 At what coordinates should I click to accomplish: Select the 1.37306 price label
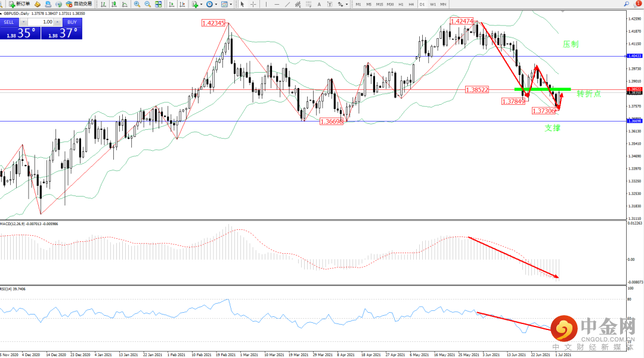coord(544,111)
